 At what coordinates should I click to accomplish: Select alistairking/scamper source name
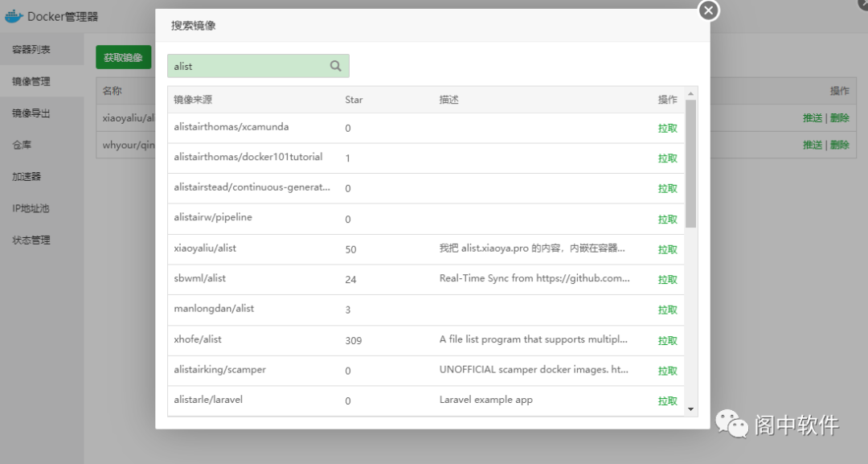[219, 369]
